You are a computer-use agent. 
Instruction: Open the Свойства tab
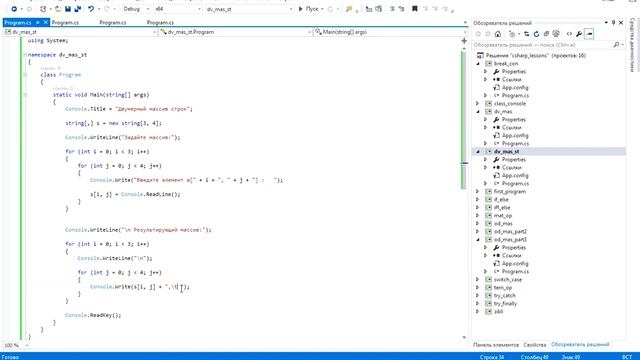(535, 345)
